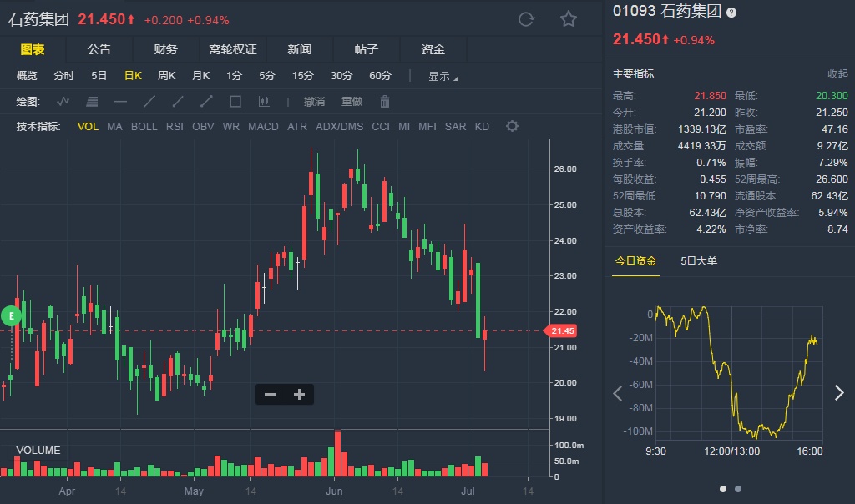Select the polyline wave drawing tool
This screenshot has height=504, width=855.
pyautogui.click(x=63, y=102)
